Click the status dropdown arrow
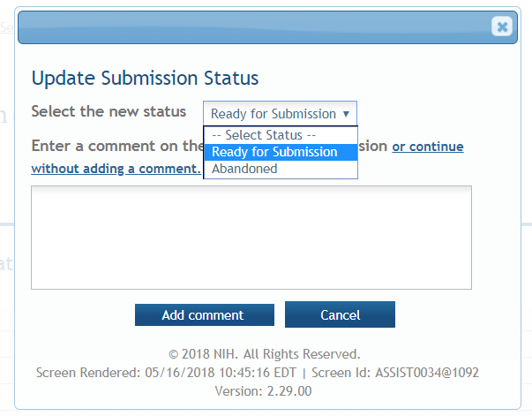This screenshot has width=532, height=416. pyautogui.click(x=347, y=114)
